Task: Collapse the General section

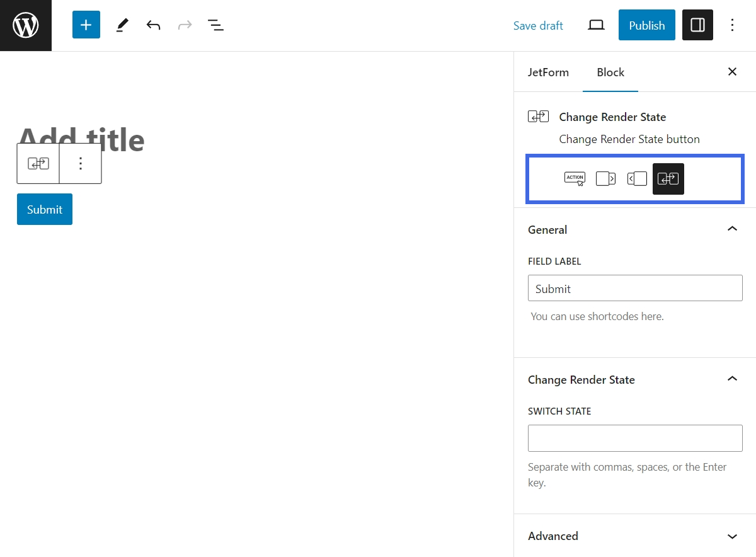Action: pyautogui.click(x=732, y=229)
